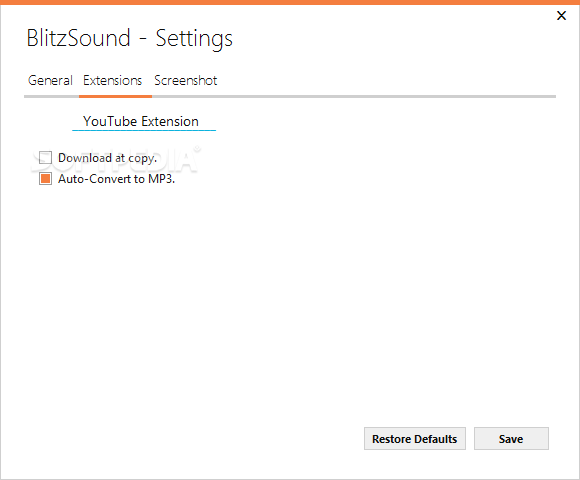Save the settings with Save button
The height and width of the screenshot is (480, 580).
point(511,439)
